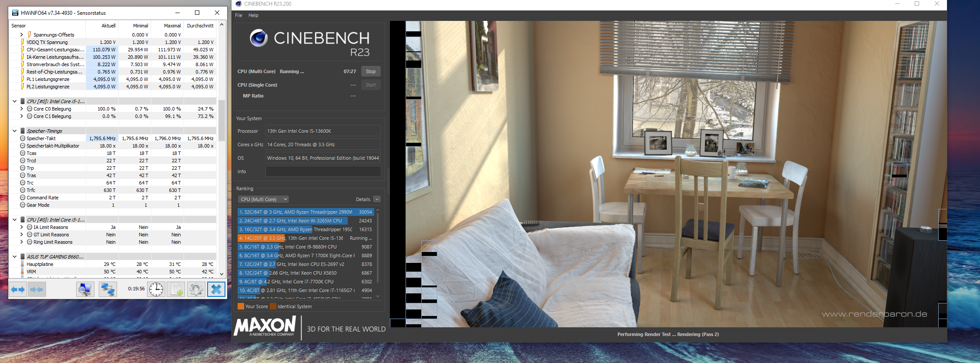Click the orange Your Score legend swatch
This screenshot has height=363, width=980.
241,306
